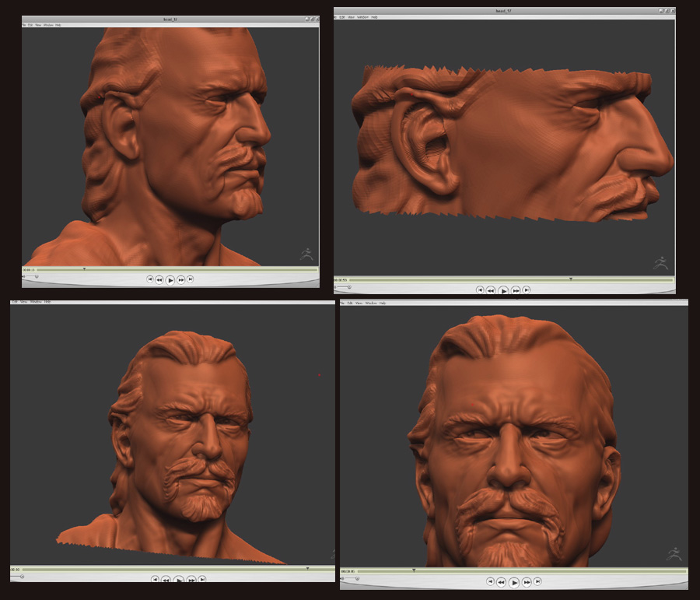The image size is (700, 600).
Task: Fast-forward button in the top-right window
Action: coord(516,290)
